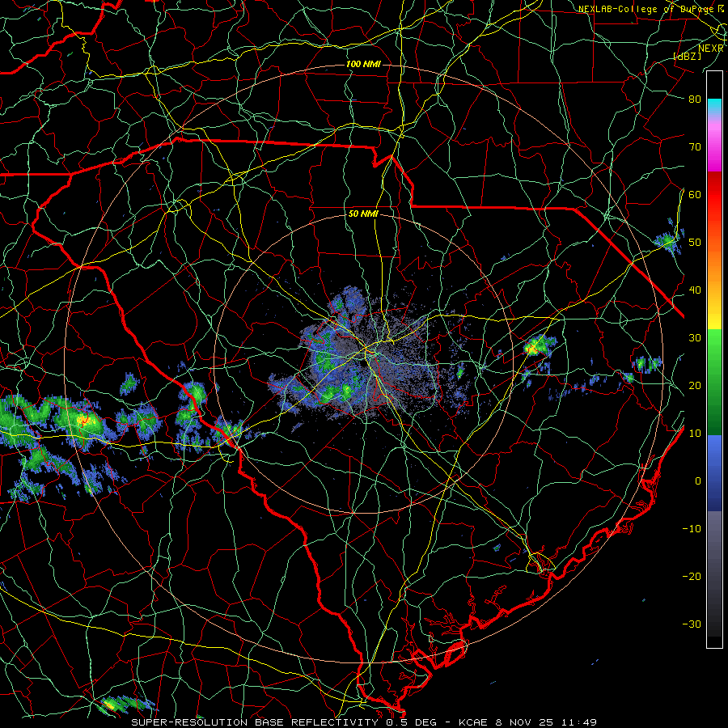Click the 10 value on color scale
This screenshot has width=728, height=728.
(x=695, y=434)
